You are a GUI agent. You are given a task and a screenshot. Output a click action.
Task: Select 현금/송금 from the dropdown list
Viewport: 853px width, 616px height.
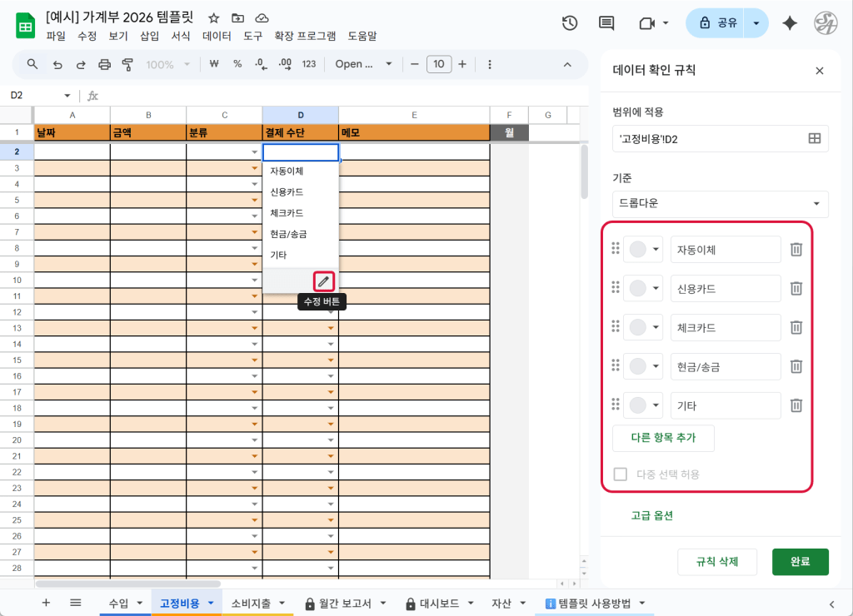tap(288, 234)
